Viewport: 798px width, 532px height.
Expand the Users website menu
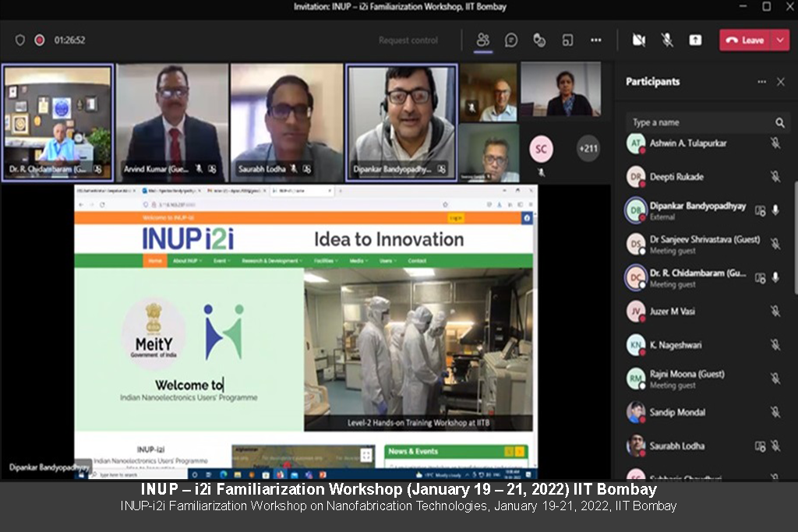pyautogui.click(x=388, y=261)
